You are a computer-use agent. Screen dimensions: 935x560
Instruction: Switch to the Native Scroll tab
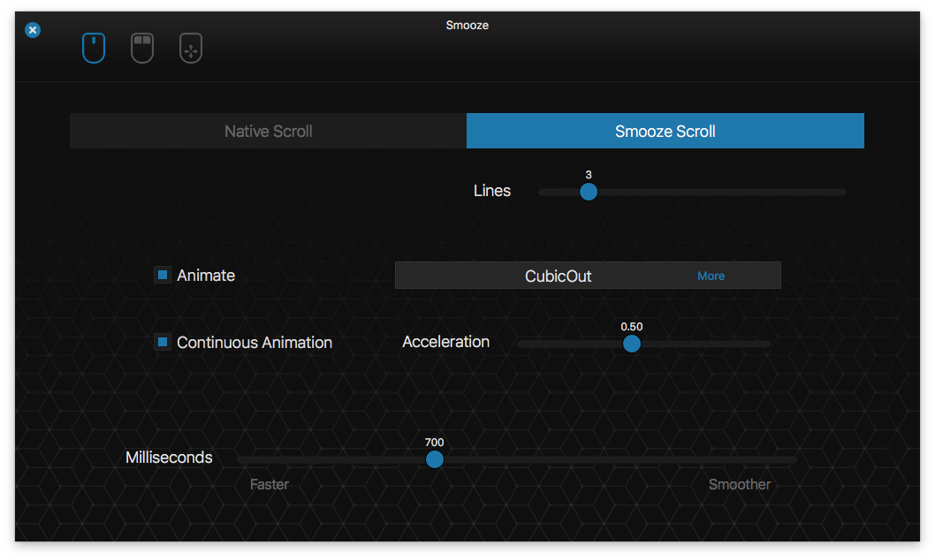[269, 131]
